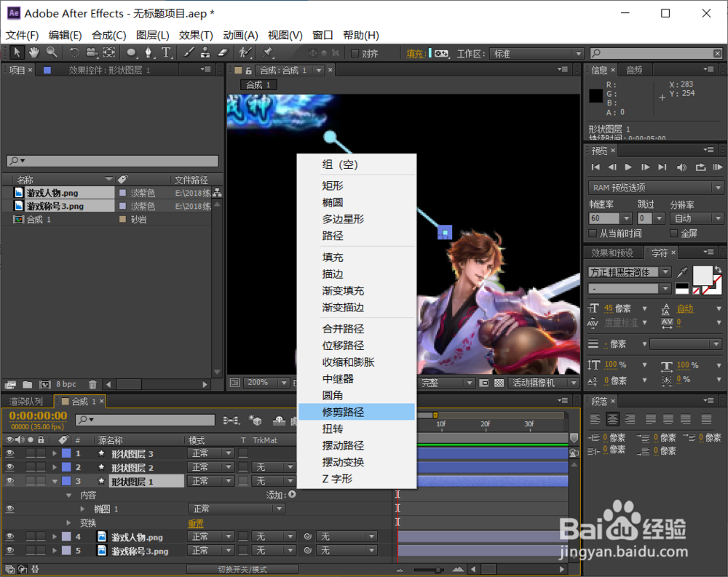The width and height of the screenshot is (728, 577).
Task: Click the 添加 add button arrow
Action: click(292, 494)
